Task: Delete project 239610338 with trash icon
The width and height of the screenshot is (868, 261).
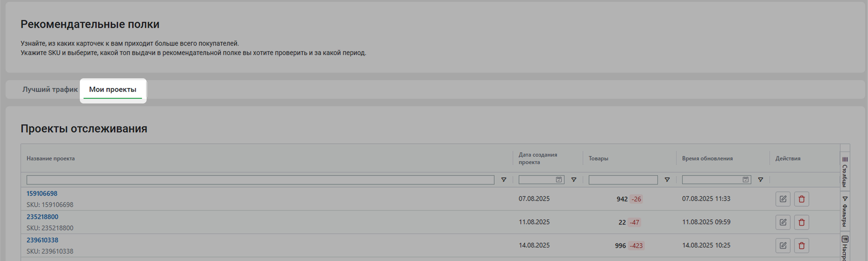Action: point(801,246)
